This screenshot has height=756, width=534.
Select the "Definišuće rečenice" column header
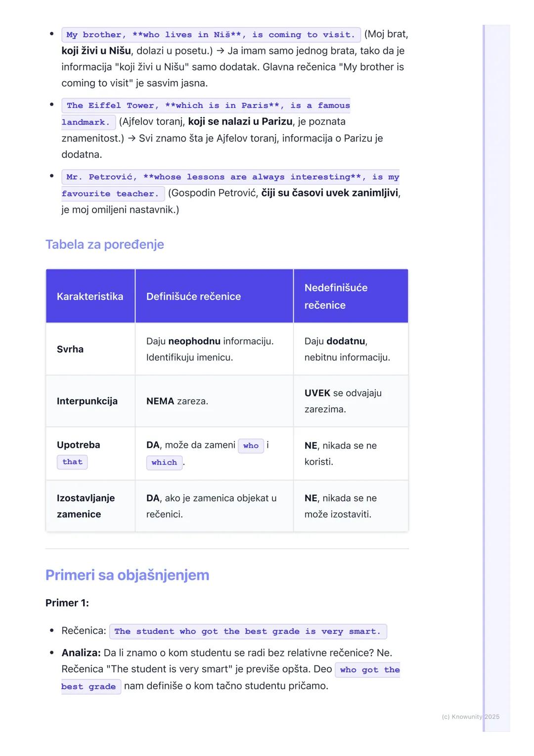(193, 296)
